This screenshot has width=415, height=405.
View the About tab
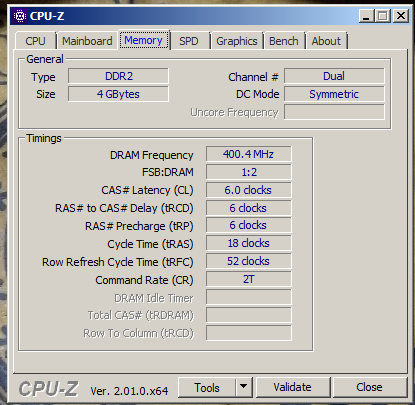tap(326, 41)
